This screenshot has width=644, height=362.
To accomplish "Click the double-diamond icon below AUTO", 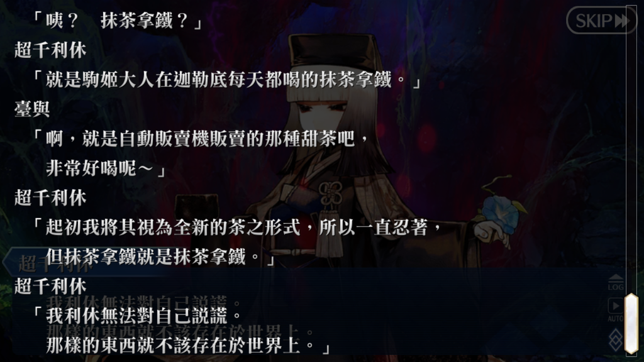I will (615, 339).
